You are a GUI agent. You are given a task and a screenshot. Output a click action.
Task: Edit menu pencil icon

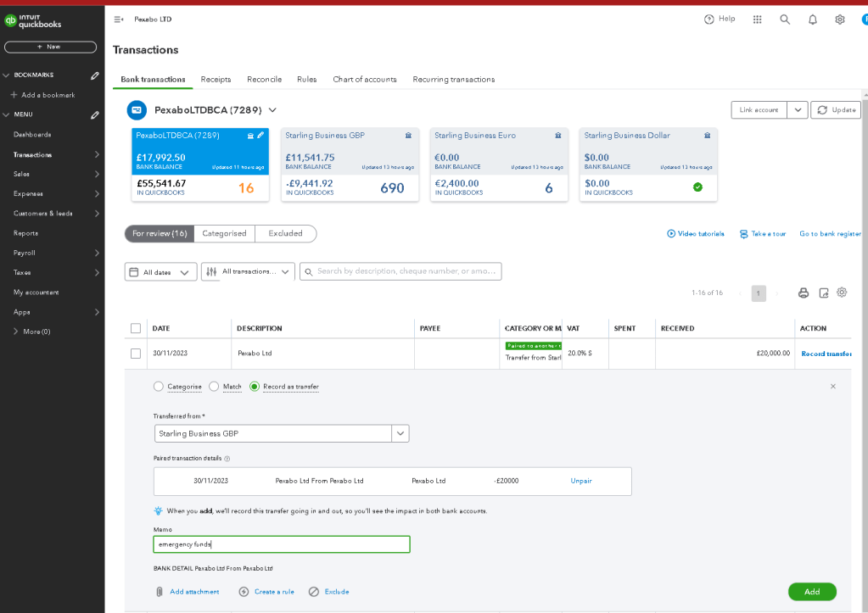95,114
